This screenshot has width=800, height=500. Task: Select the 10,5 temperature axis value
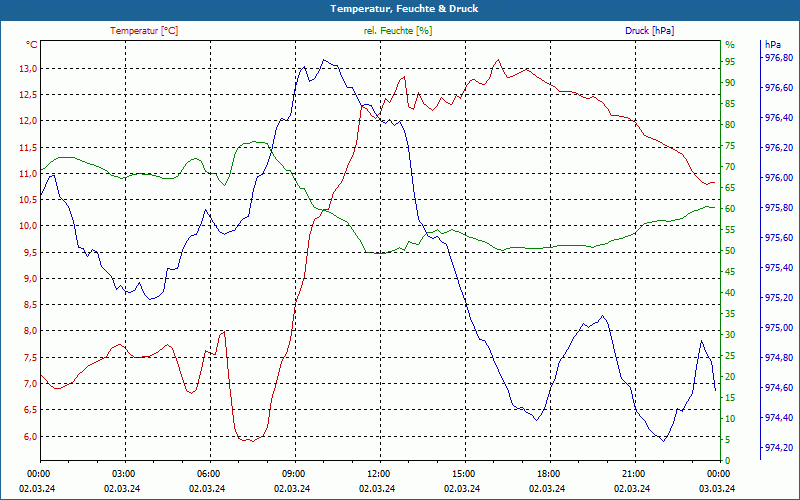tap(28, 200)
